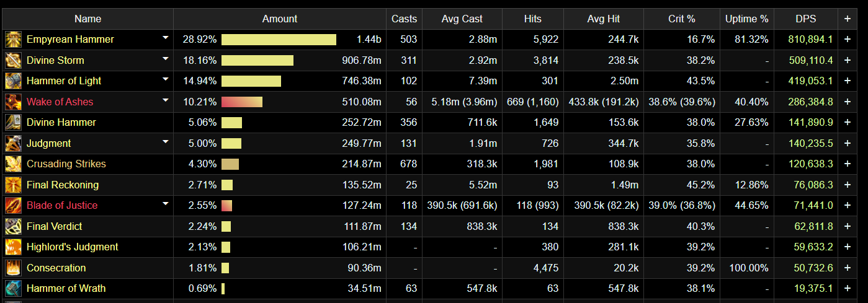Click the plus button for Hammer of Wrath

tap(848, 289)
